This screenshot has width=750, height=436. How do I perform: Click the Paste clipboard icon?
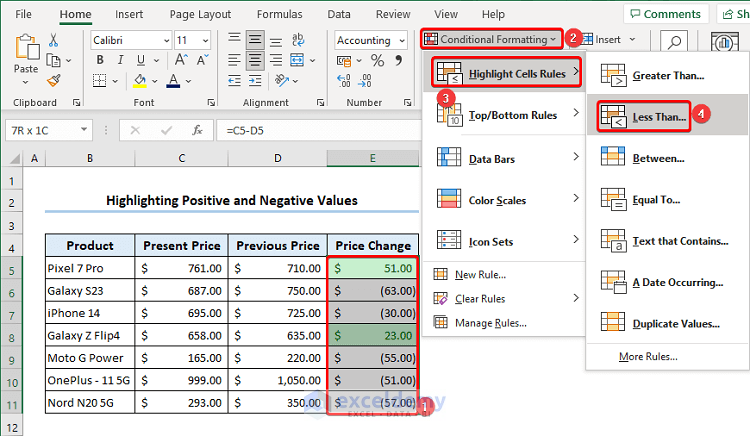pos(26,47)
